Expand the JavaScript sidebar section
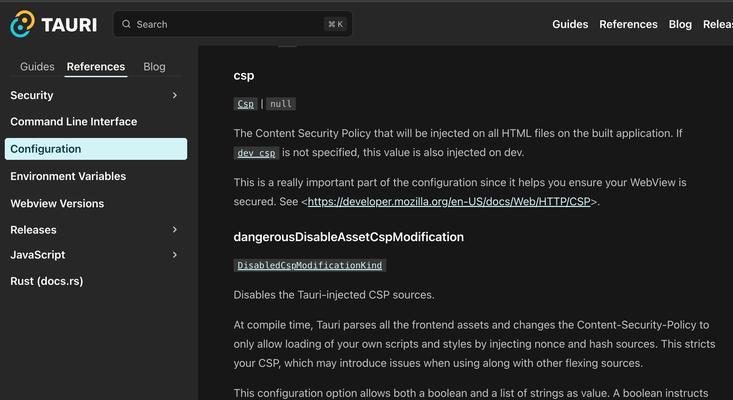Viewport: 733px width, 400px height. tap(174, 255)
